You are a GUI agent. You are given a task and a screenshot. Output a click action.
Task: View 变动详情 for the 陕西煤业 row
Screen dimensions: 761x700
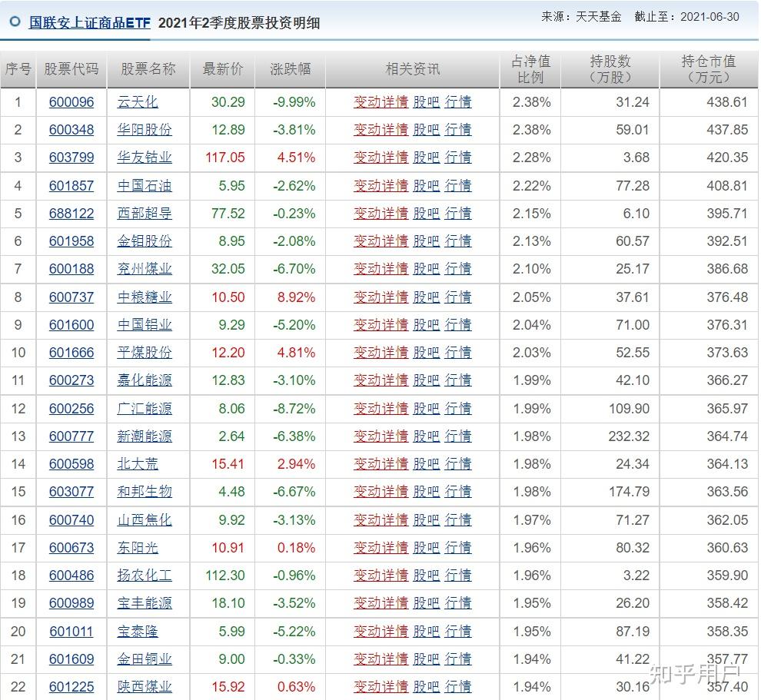point(381,686)
